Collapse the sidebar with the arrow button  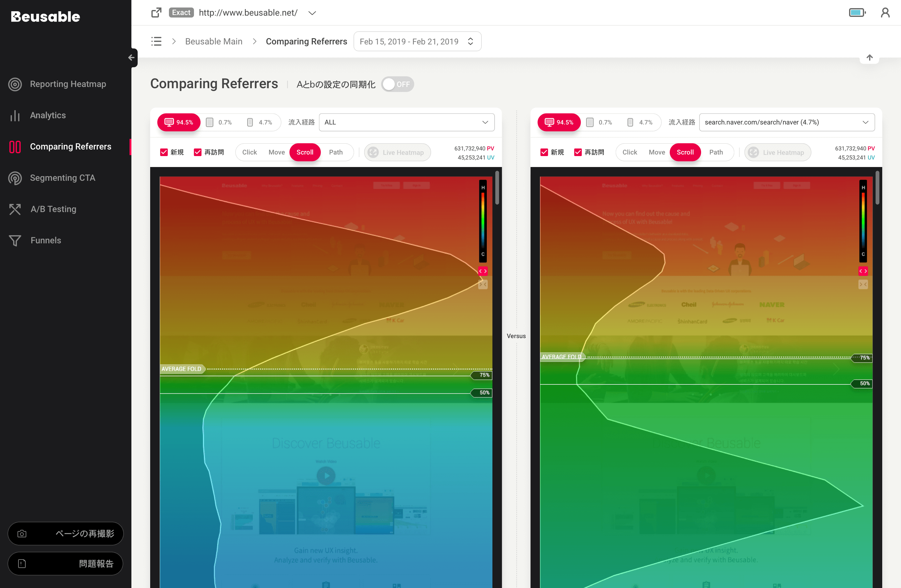point(131,58)
